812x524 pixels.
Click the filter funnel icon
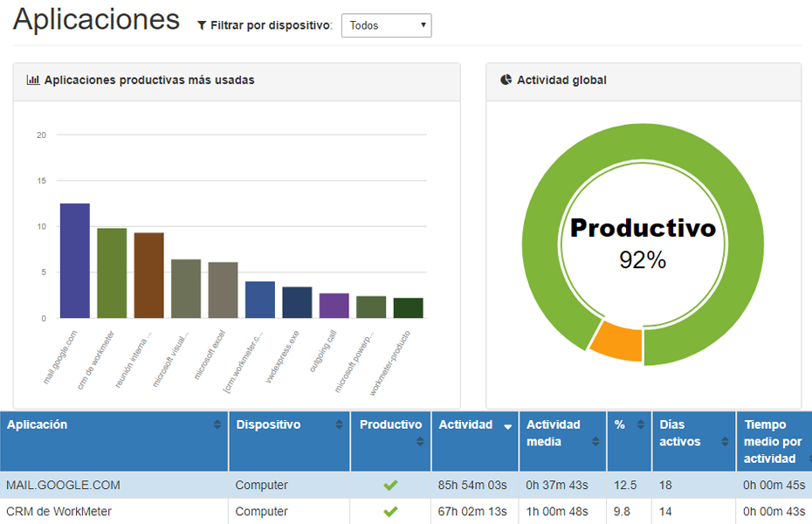click(203, 26)
